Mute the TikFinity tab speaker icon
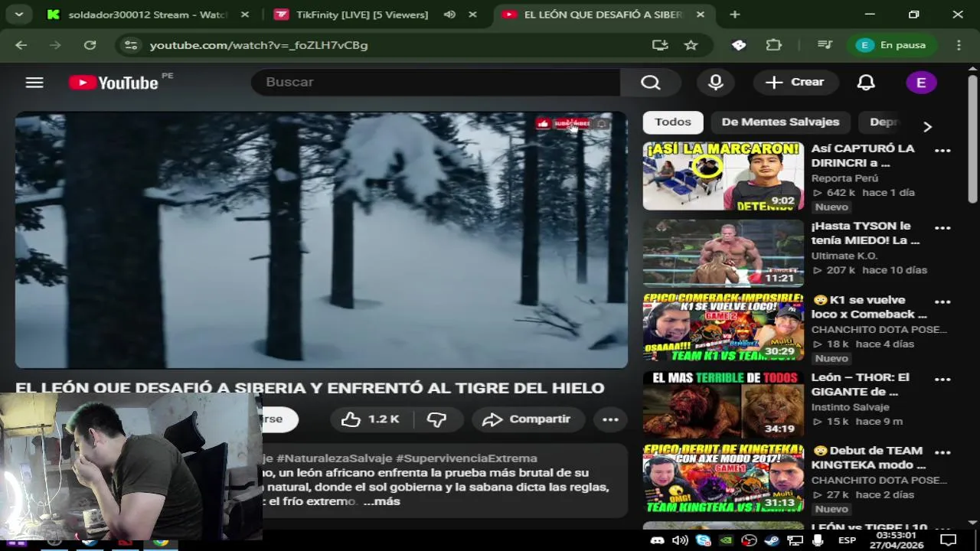 coord(450,15)
